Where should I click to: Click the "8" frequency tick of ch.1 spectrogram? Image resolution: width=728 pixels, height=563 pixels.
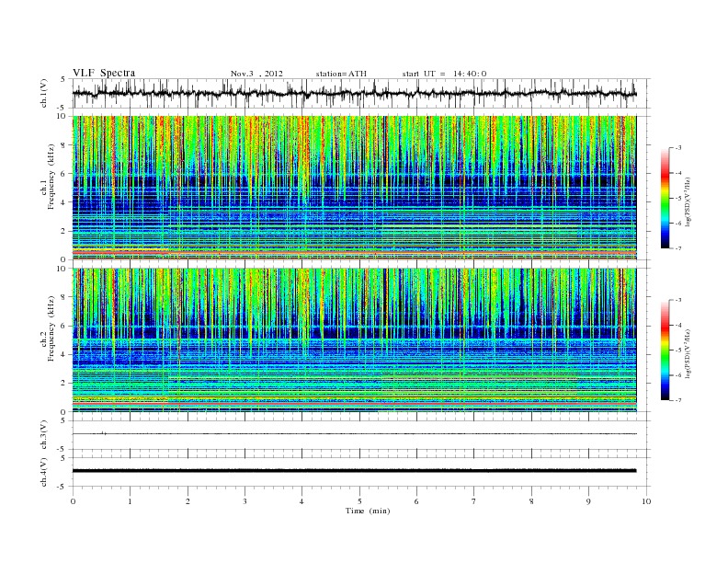64,145
